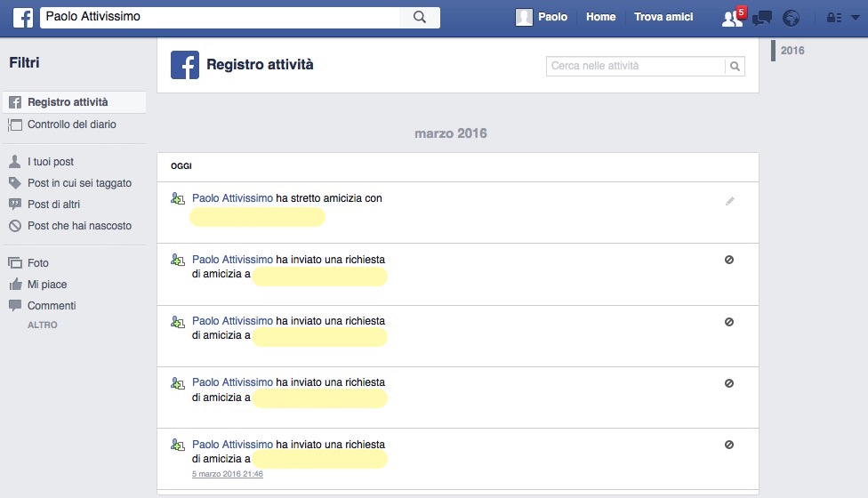Viewport: 868px width, 498px height.
Task: Click the Controllo del diario icon
Action: pos(15,124)
